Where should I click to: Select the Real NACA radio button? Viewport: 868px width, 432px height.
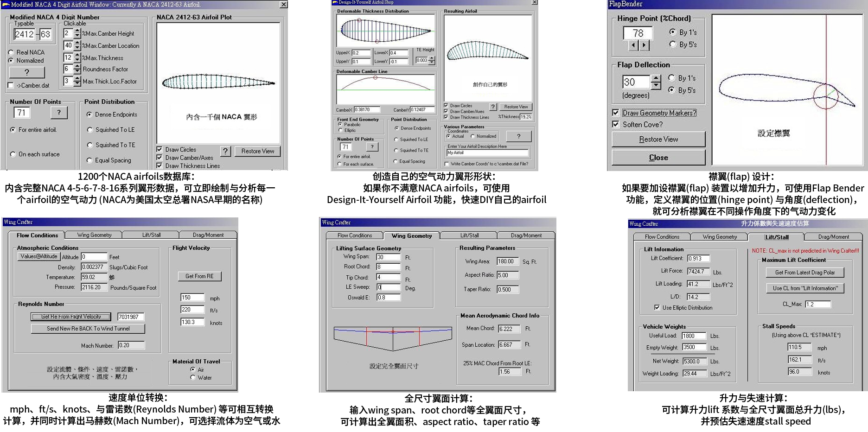pos(11,52)
